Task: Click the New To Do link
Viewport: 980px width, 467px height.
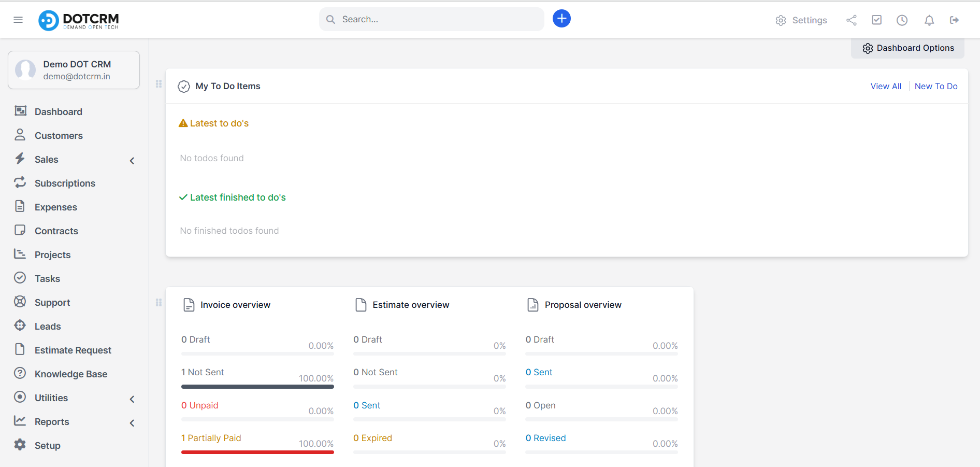Action: pyautogui.click(x=935, y=86)
